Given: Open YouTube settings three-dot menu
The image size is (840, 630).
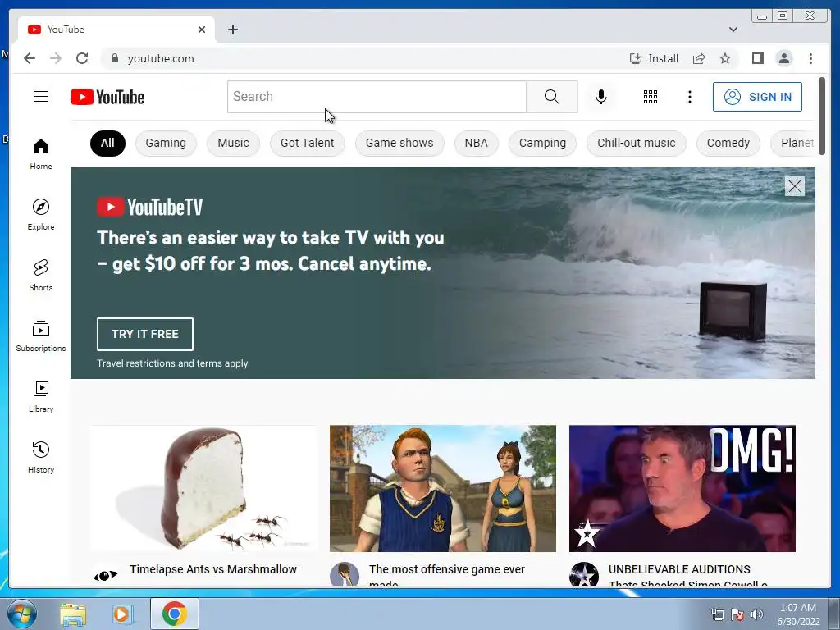Looking at the screenshot, I should pyautogui.click(x=689, y=97).
